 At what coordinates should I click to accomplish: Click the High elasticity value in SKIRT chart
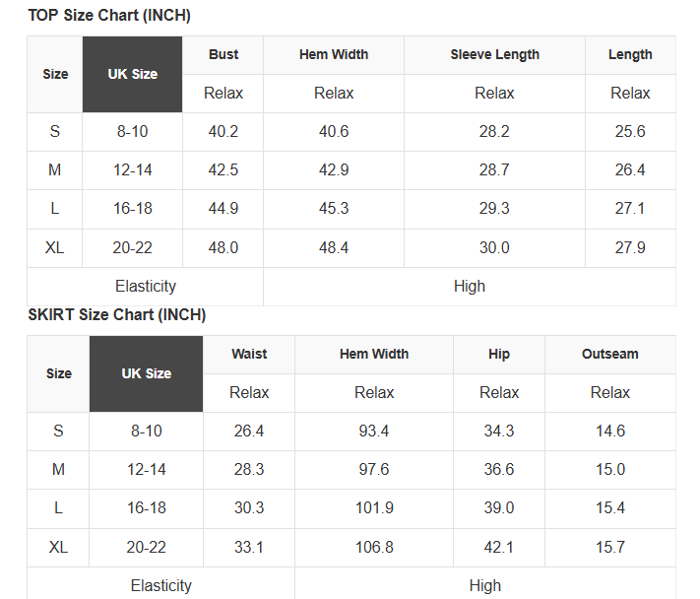485,585
